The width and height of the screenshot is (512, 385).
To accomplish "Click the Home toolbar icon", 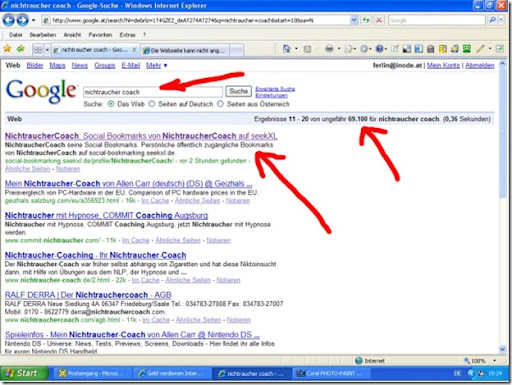I will (x=286, y=49).
